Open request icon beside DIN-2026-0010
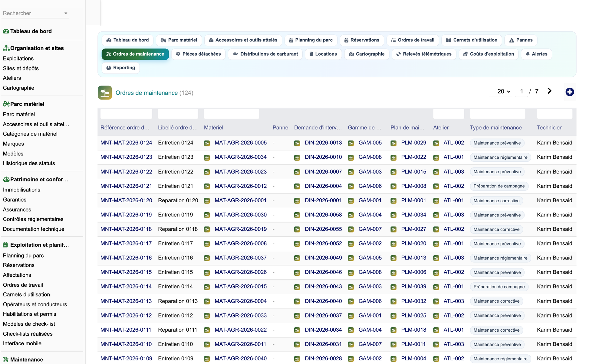This screenshot has height=364, width=589. (x=297, y=158)
